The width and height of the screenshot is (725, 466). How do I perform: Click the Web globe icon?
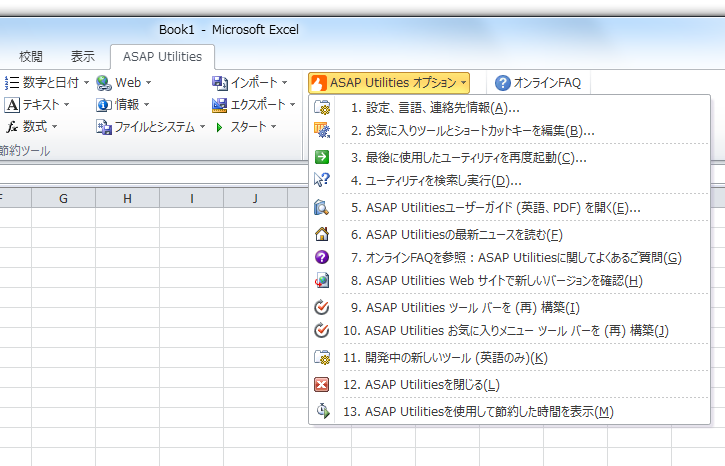(104, 83)
